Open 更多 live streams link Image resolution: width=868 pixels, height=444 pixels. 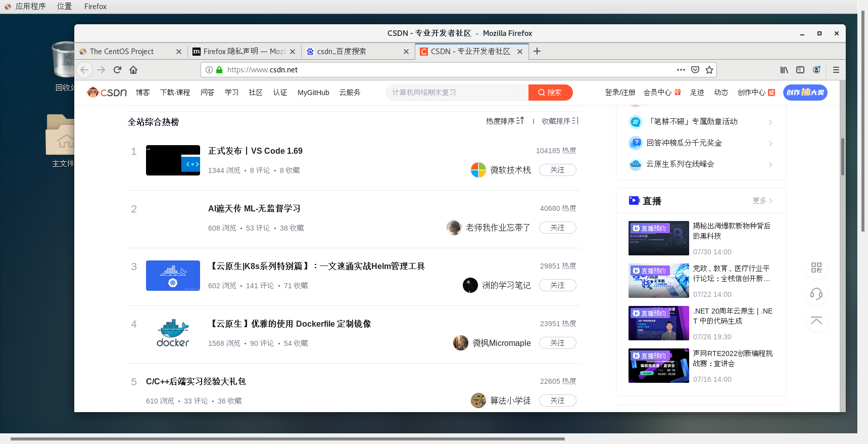(x=762, y=201)
